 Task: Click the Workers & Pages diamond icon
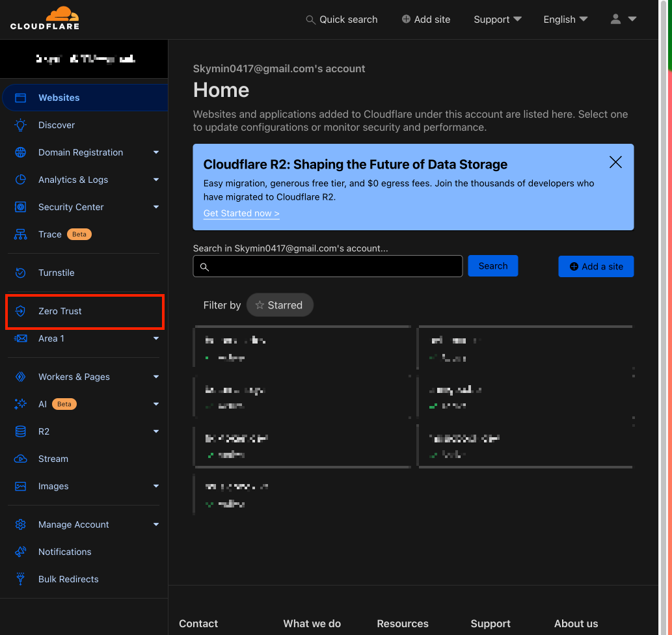[21, 377]
